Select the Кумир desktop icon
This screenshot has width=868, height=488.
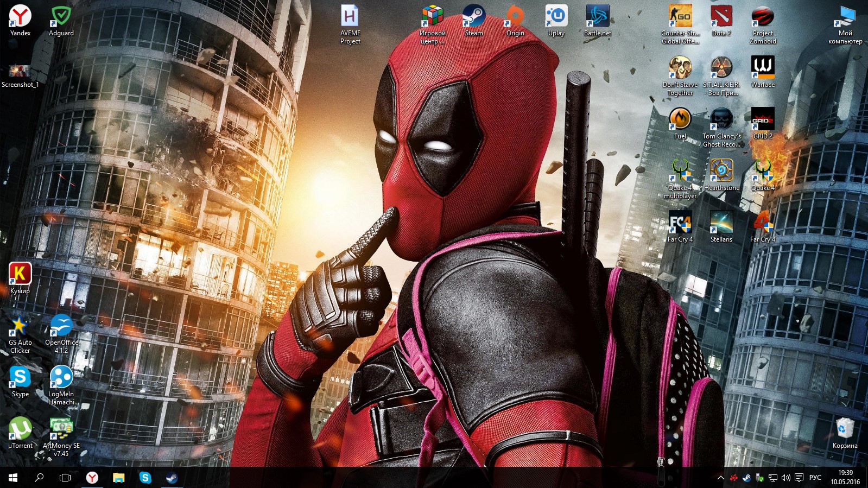click(20, 278)
